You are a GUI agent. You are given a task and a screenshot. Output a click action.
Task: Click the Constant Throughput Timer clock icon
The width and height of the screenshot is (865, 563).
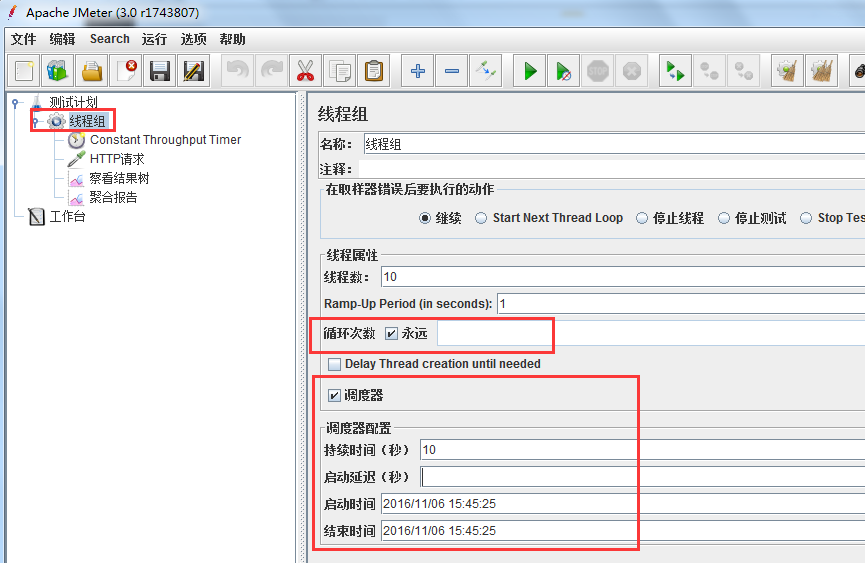point(76,140)
